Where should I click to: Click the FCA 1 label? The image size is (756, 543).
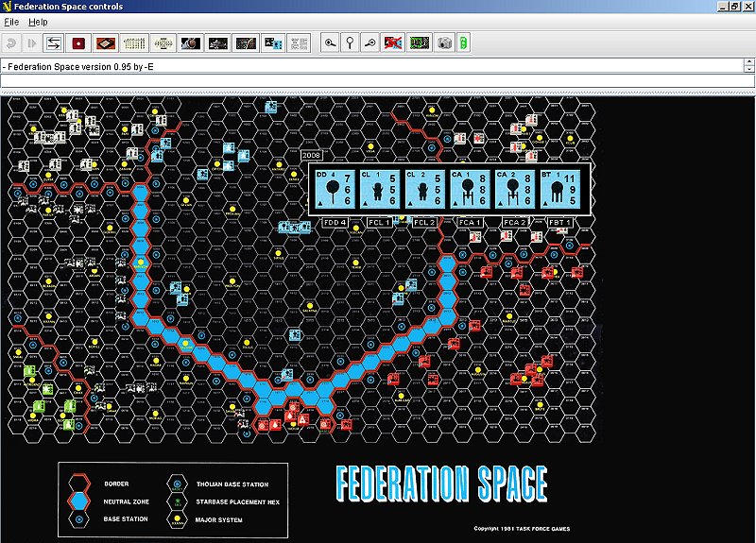pyautogui.click(x=470, y=223)
